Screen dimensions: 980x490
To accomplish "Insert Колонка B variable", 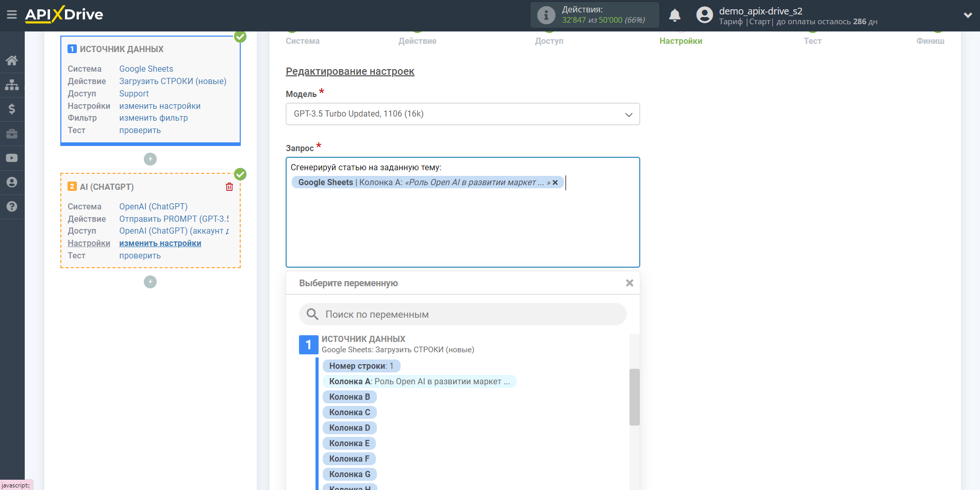I will [350, 397].
